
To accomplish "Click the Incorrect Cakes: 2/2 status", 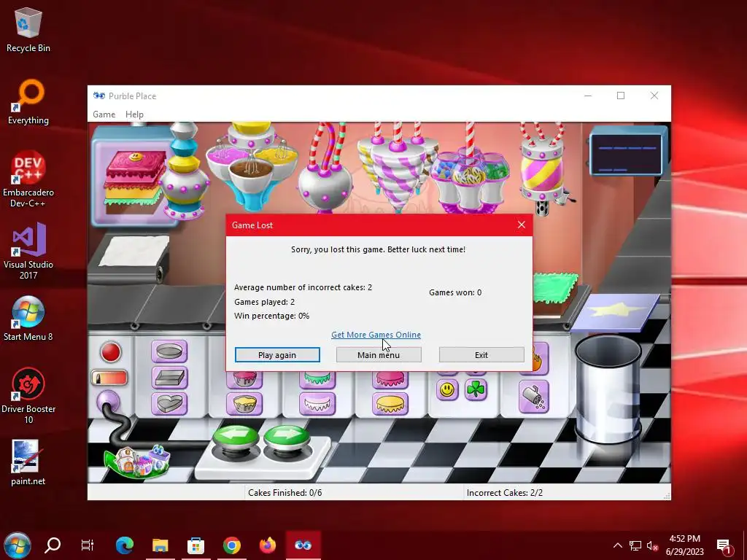I will click(x=505, y=493).
